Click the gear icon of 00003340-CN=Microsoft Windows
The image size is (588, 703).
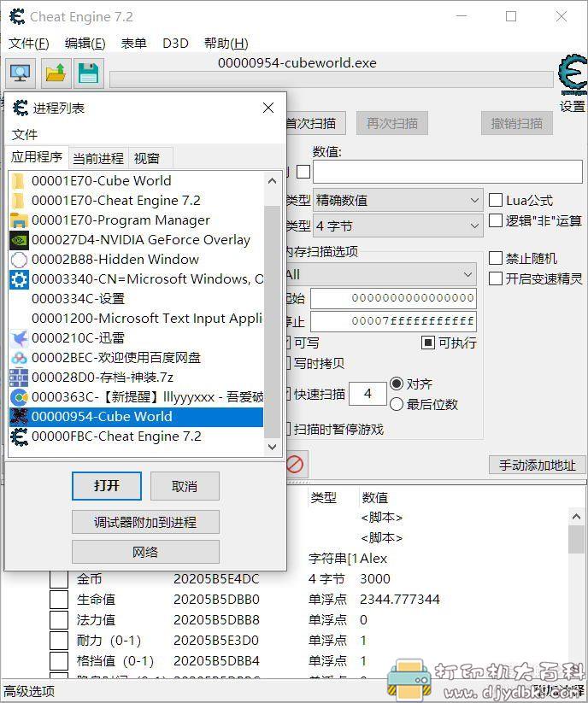point(19,279)
